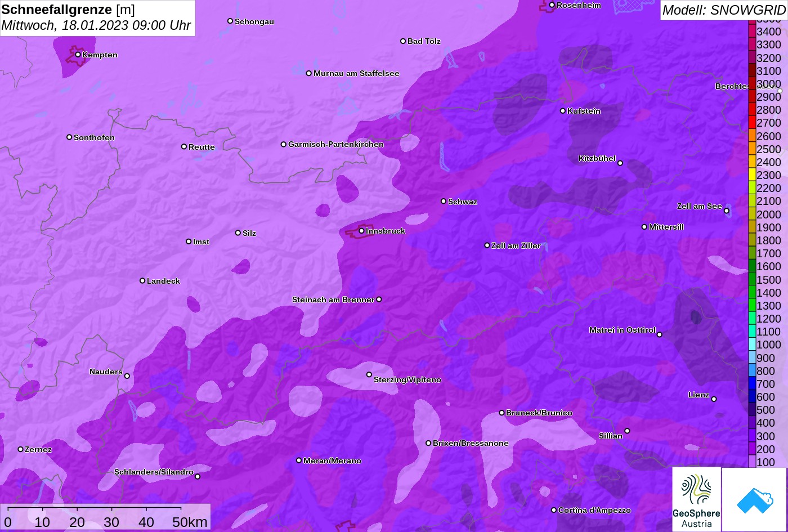Click the Matrei in Osttirol label
The image size is (788, 532).
click(623, 330)
